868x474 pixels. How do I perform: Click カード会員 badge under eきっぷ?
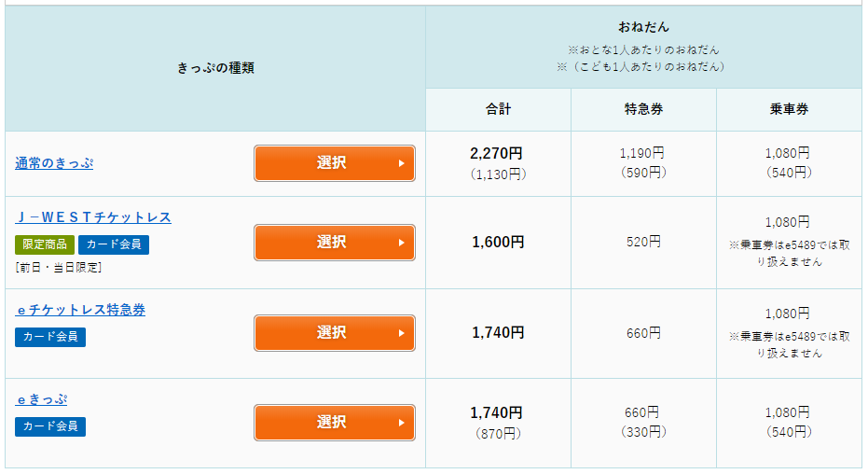[x=50, y=426]
